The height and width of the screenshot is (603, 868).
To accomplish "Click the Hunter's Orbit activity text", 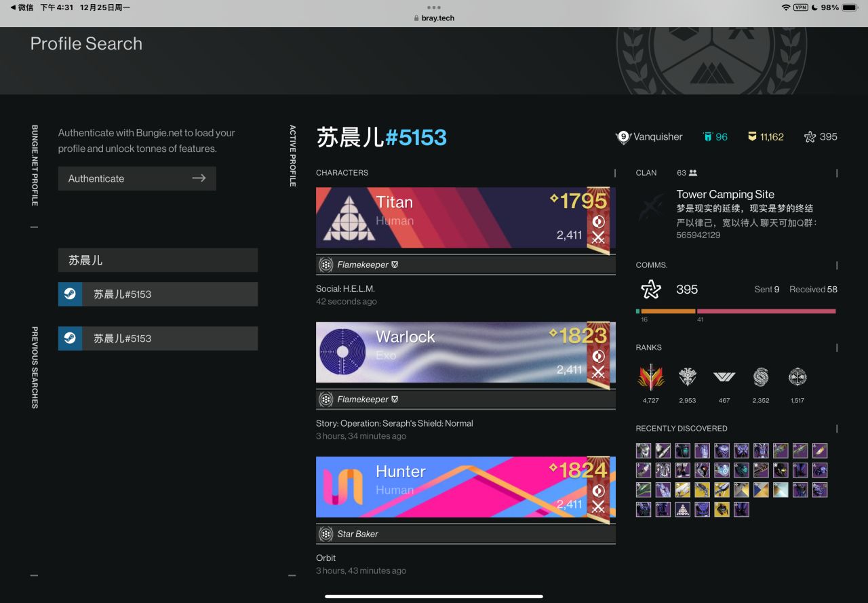I will (326, 558).
